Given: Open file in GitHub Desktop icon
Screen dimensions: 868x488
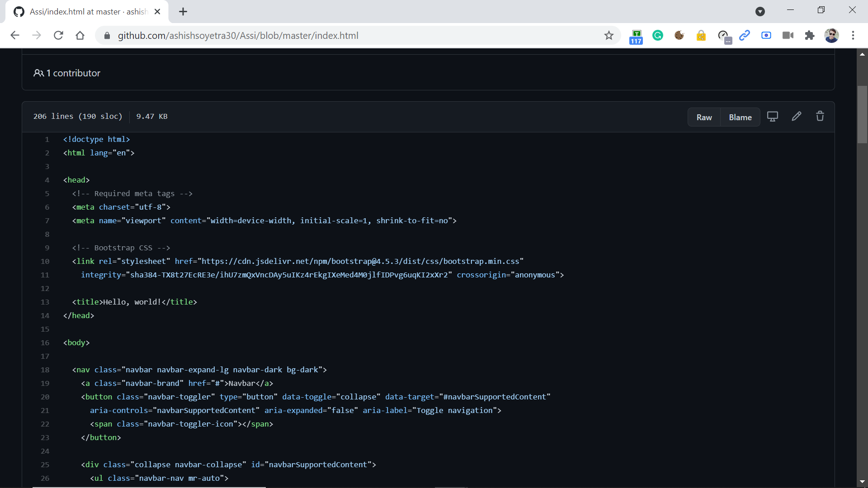Looking at the screenshot, I should click(x=773, y=117).
